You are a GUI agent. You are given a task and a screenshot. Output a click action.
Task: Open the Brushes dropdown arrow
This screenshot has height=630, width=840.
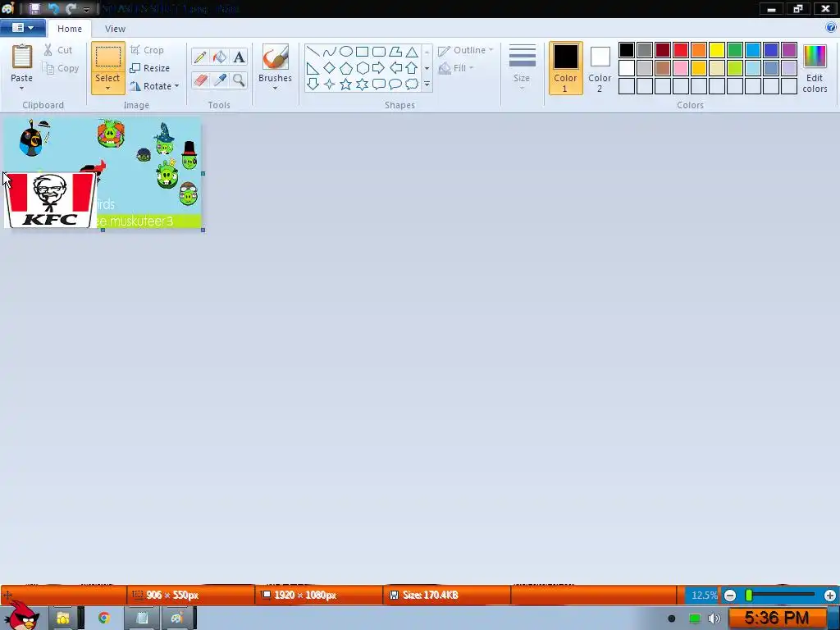(x=275, y=89)
